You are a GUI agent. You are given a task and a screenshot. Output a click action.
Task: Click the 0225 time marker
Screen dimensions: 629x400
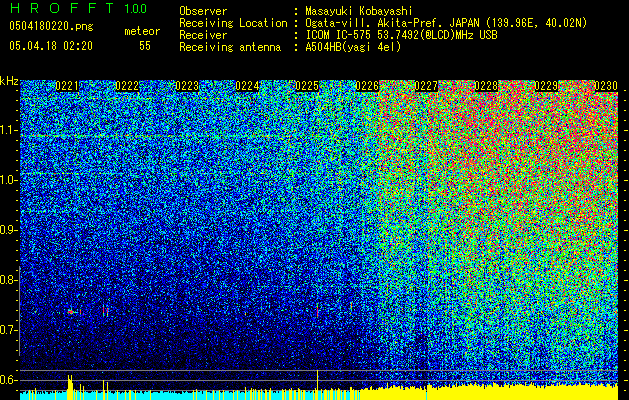coord(307,86)
